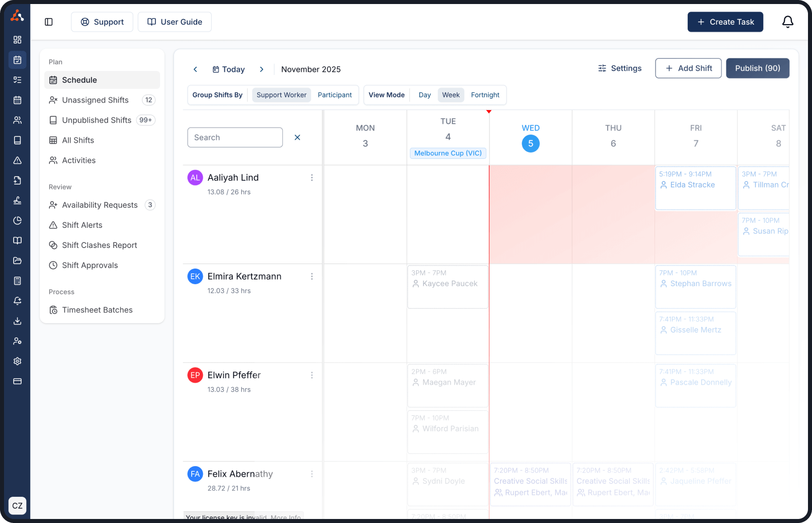Set View Mode to Fortnight
Screen dimensions: 812x523
tap(484, 95)
